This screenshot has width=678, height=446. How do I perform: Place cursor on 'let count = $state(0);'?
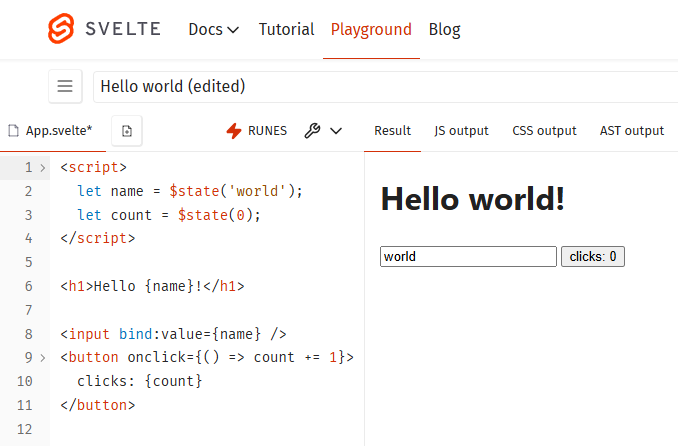[169, 215]
